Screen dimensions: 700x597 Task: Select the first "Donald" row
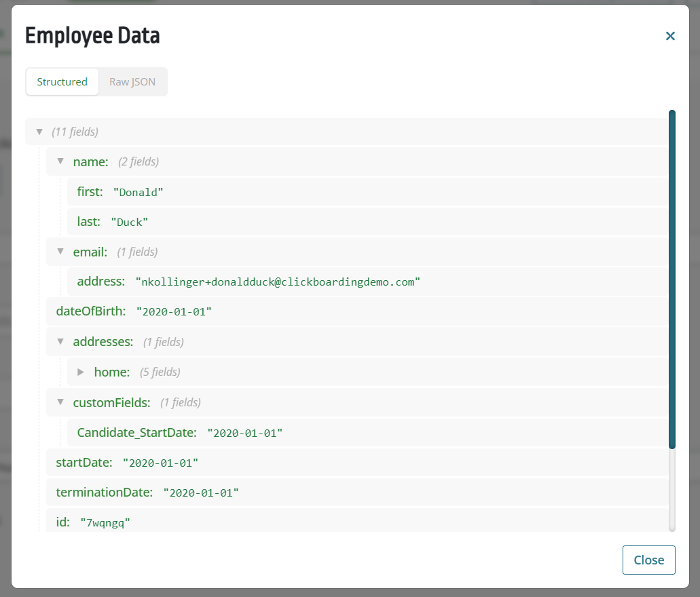pyautogui.click(x=367, y=192)
